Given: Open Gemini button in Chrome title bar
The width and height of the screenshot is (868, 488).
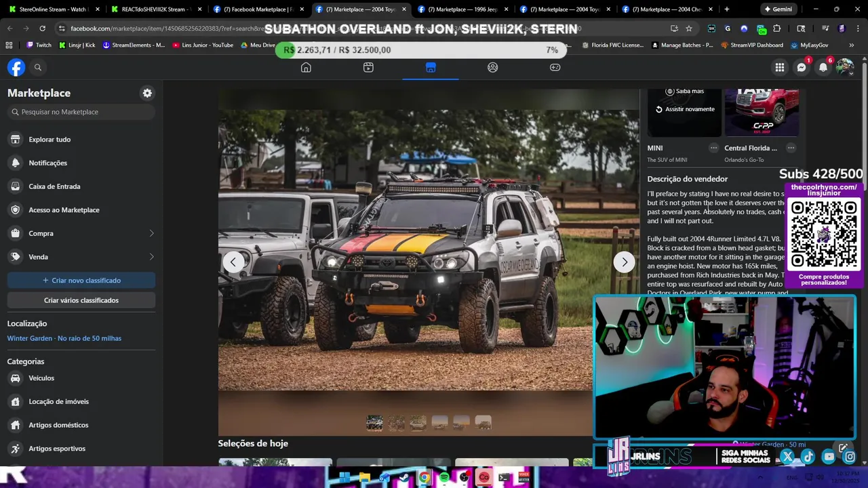Looking at the screenshot, I should point(777,9).
